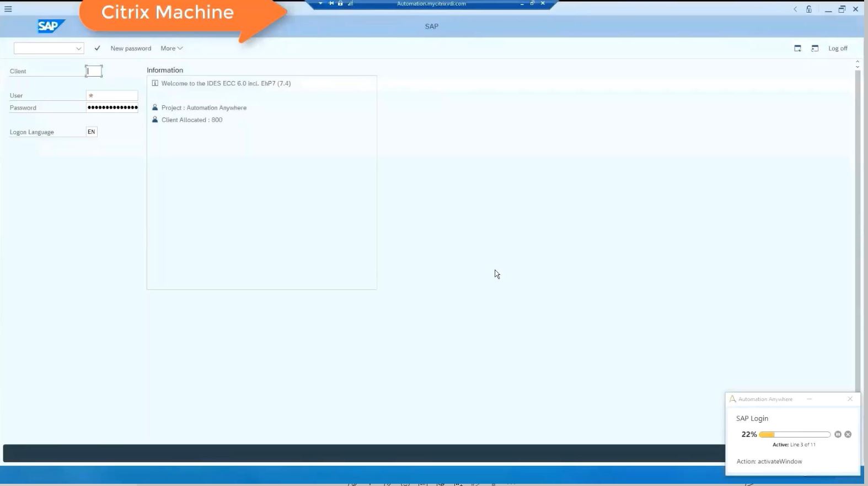Image resolution: width=868 pixels, height=486 pixels.
Task: Click into the User input field
Action: click(112, 95)
